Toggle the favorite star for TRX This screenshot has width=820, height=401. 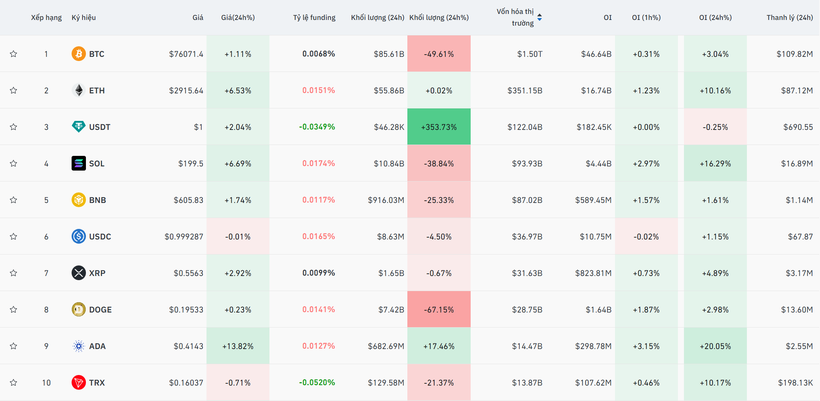pyautogui.click(x=14, y=383)
